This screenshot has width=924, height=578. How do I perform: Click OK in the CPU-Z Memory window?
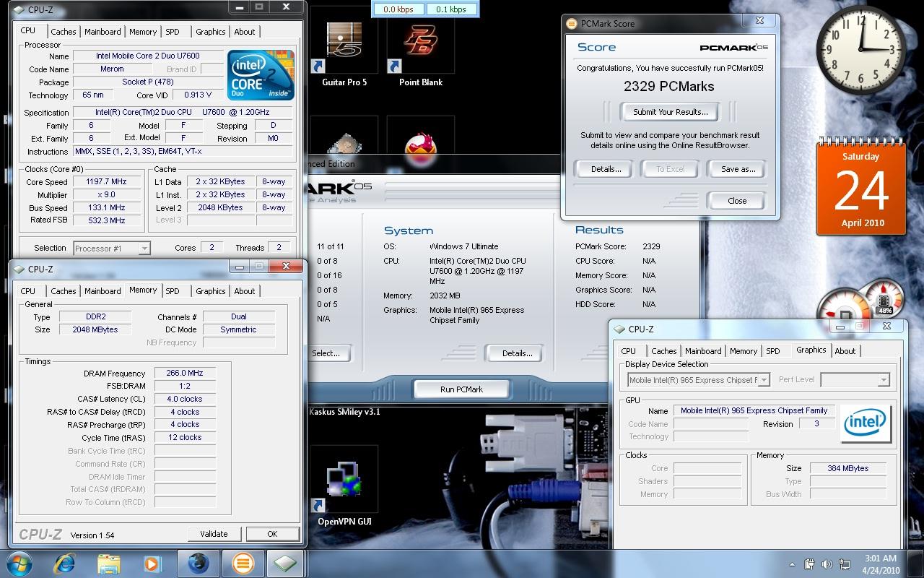272,534
